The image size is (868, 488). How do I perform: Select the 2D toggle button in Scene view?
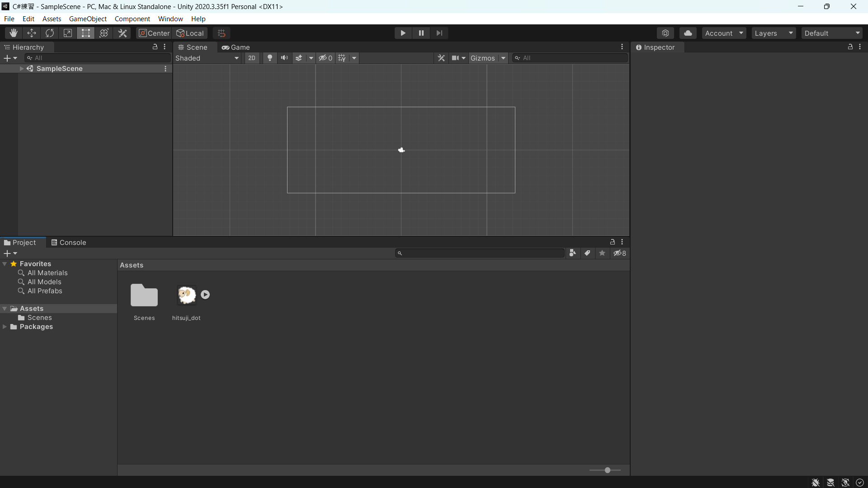pos(251,57)
